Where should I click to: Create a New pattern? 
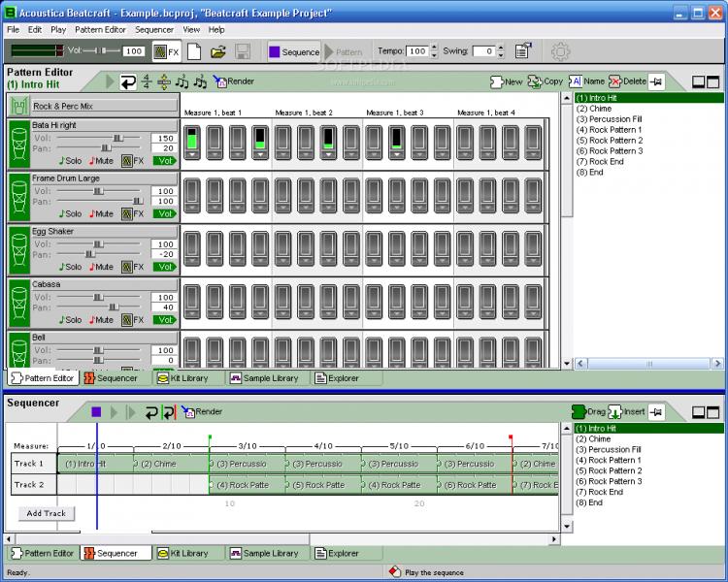[506, 81]
